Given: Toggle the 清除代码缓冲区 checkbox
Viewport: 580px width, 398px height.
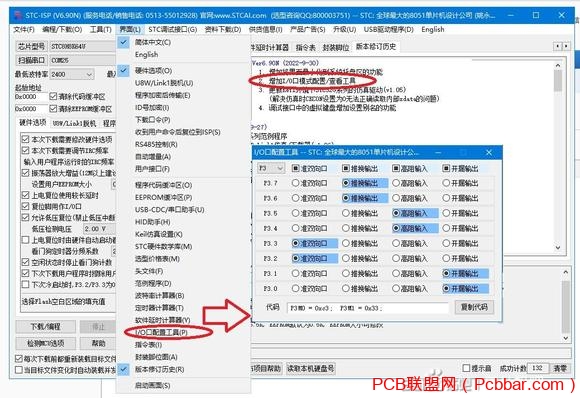Looking at the screenshot, I should (53, 97).
